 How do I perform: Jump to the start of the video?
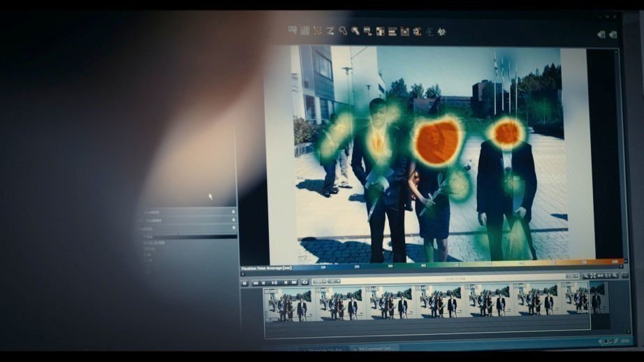[256, 283]
